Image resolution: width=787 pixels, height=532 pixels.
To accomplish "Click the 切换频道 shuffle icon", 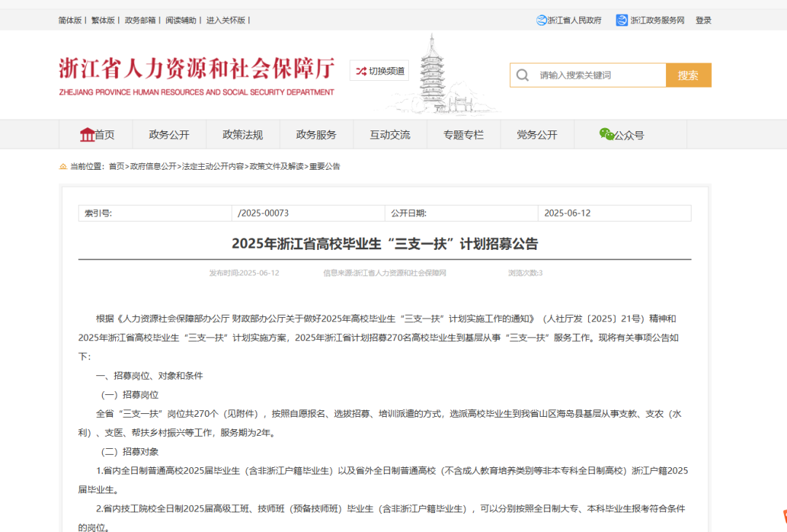I will 360,71.
